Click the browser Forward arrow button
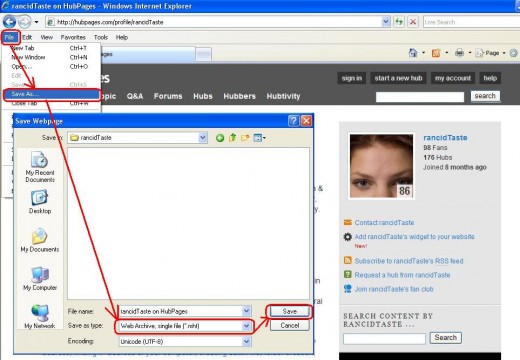The height and width of the screenshot is (360, 520). coord(24,22)
